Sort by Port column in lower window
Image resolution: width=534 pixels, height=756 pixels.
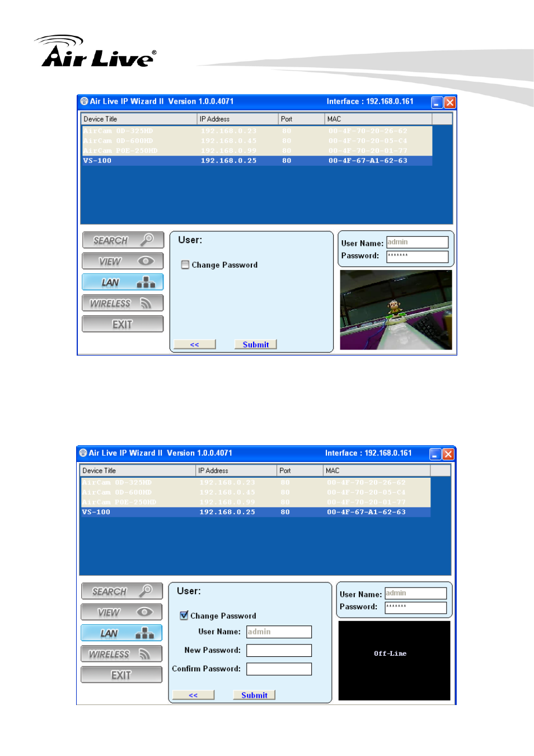point(300,471)
